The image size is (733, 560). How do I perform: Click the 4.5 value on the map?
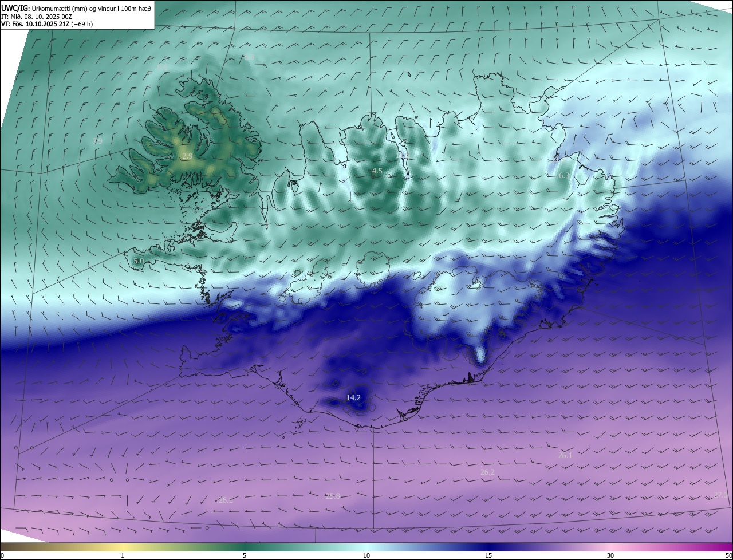point(377,171)
